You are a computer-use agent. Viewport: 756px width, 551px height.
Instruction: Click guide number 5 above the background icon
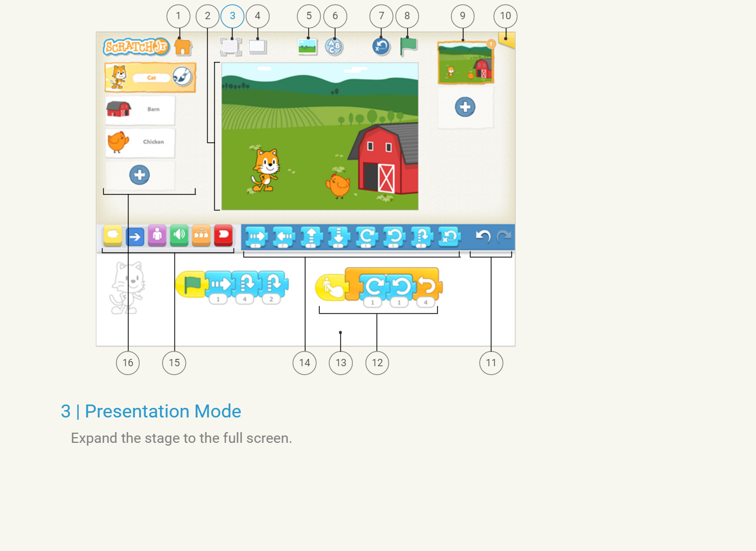point(309,16)
